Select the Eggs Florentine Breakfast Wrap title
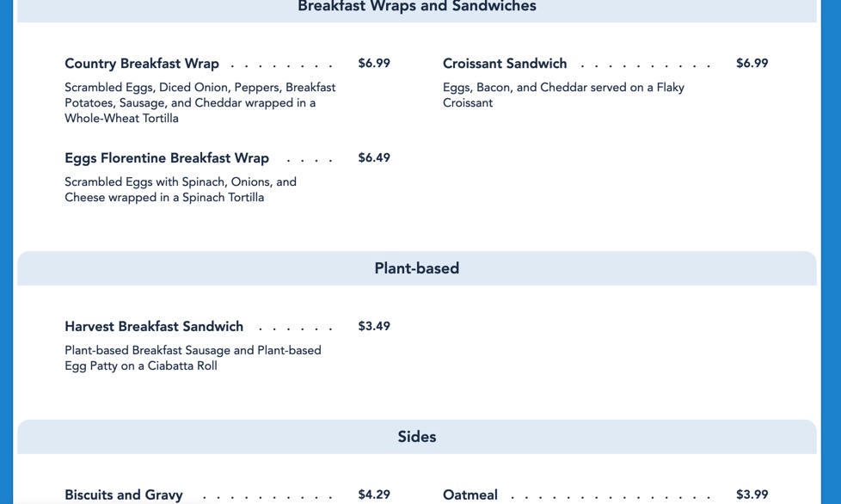Viewport: 841px width, 504px height. (167, 158)
